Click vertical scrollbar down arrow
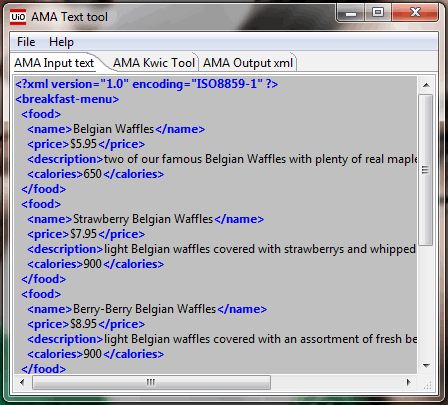The width and height of the screenshot is (448, 405). click(x=426, y=366)
